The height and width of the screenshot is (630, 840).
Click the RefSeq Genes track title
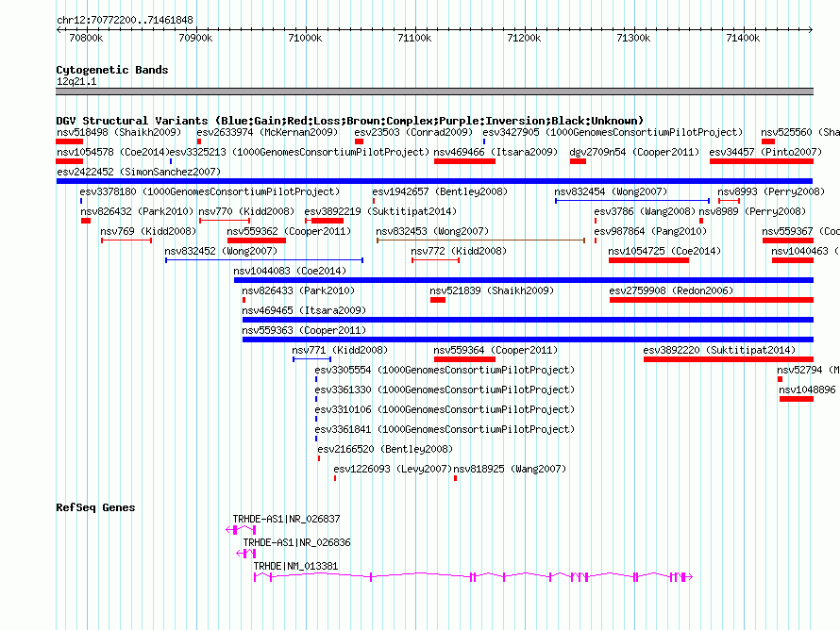(95, 507)
